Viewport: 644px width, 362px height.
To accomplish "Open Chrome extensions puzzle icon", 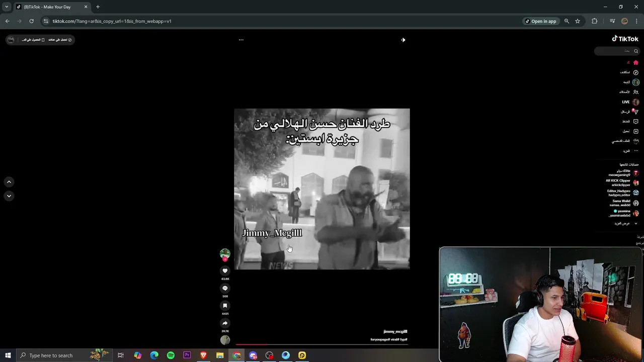I will pos(595,21).
